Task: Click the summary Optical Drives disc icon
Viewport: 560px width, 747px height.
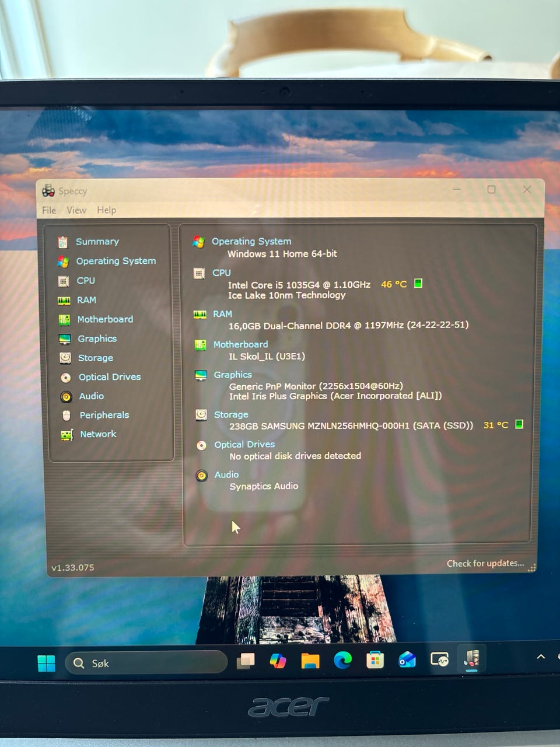Action: (x=201, y=445)
